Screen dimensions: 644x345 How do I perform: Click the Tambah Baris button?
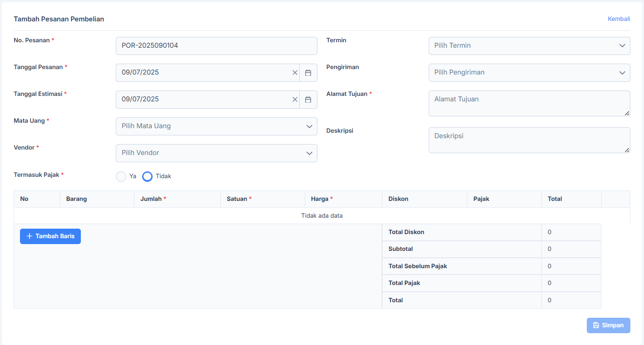[50, 236]
